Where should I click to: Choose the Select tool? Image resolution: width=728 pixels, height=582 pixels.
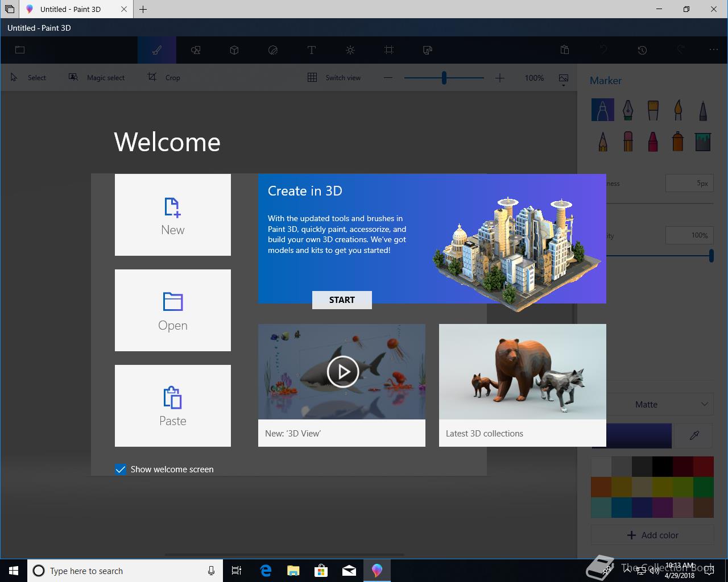(28, 77)
